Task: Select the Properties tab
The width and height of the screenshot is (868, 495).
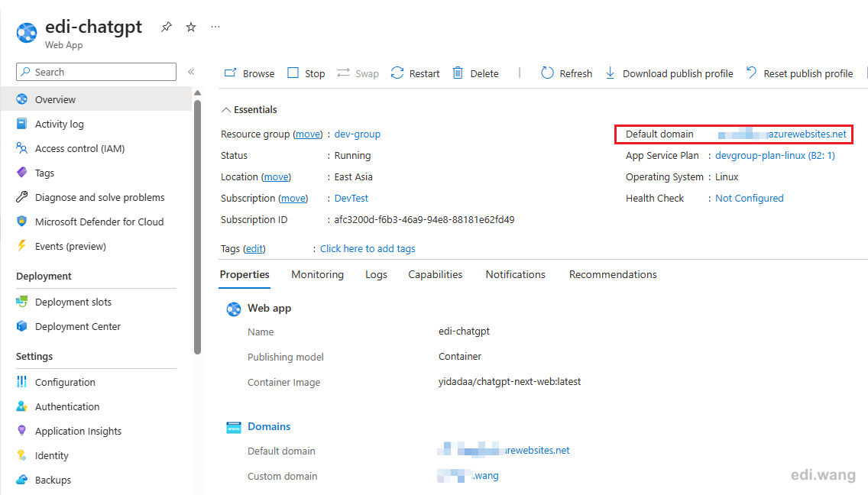Action: click(245, 275)
